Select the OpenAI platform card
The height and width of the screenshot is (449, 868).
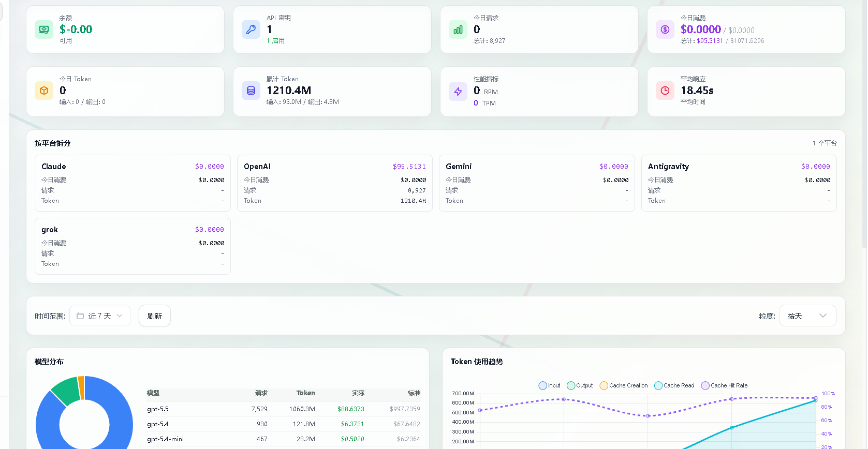335,183
